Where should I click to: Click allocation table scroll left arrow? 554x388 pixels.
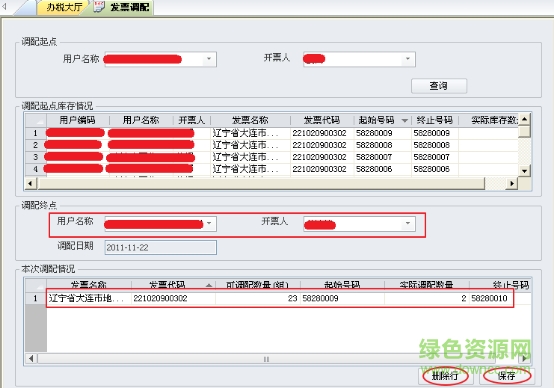(31, 359)
